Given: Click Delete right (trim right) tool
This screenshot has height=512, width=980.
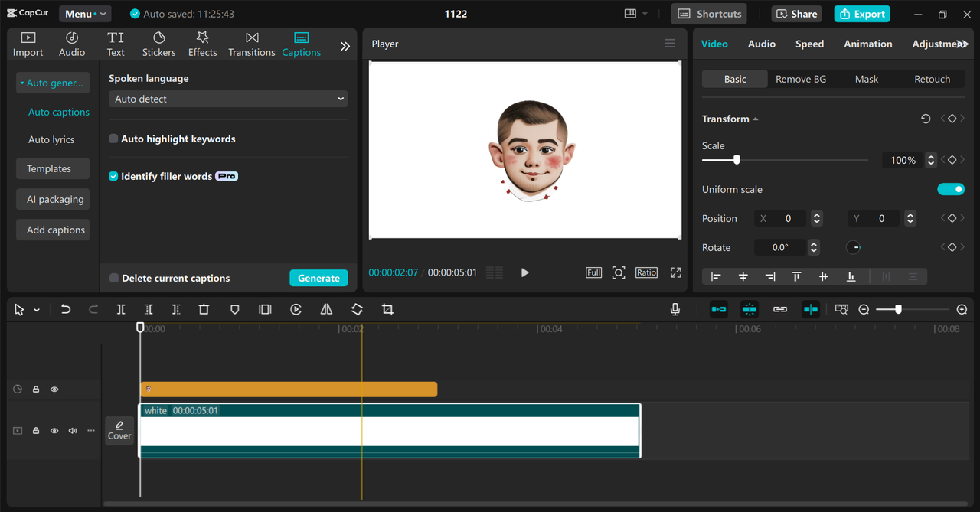Looking at the screenshot, I should 176,309.
